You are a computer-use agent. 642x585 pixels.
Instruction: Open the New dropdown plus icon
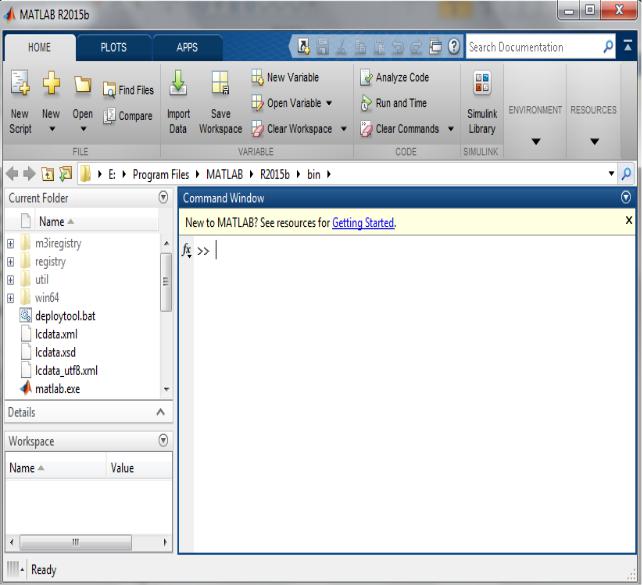[x=51, y=83]
